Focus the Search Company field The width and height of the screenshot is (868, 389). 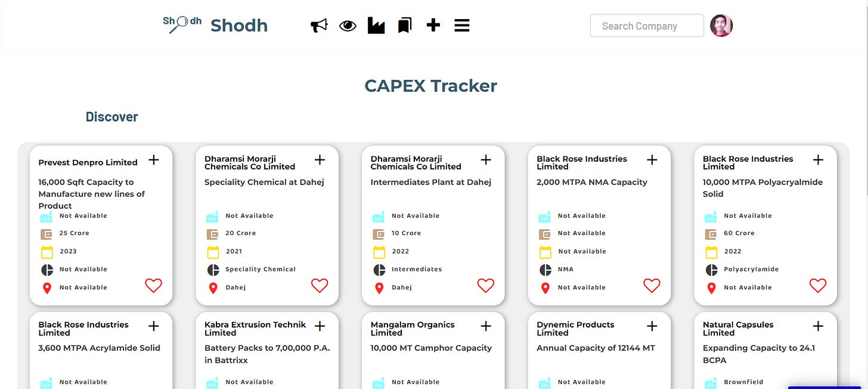647,26
